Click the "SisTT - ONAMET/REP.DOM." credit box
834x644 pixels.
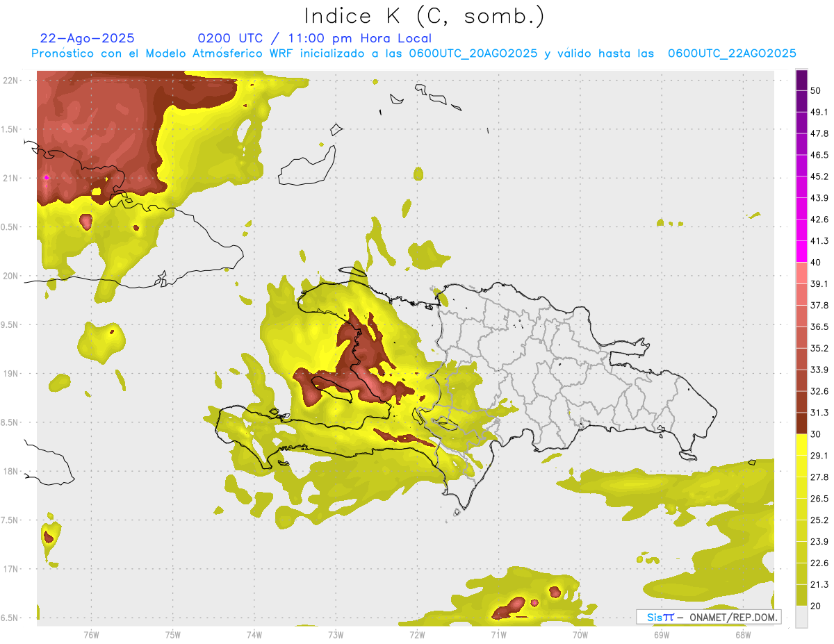(x=708, y=617)
